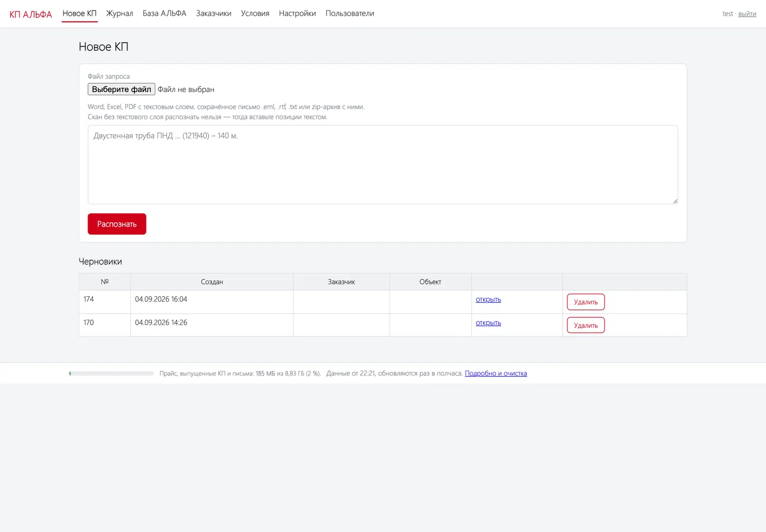
Task: Open the Новое КП tab
Action: point(79,14)
